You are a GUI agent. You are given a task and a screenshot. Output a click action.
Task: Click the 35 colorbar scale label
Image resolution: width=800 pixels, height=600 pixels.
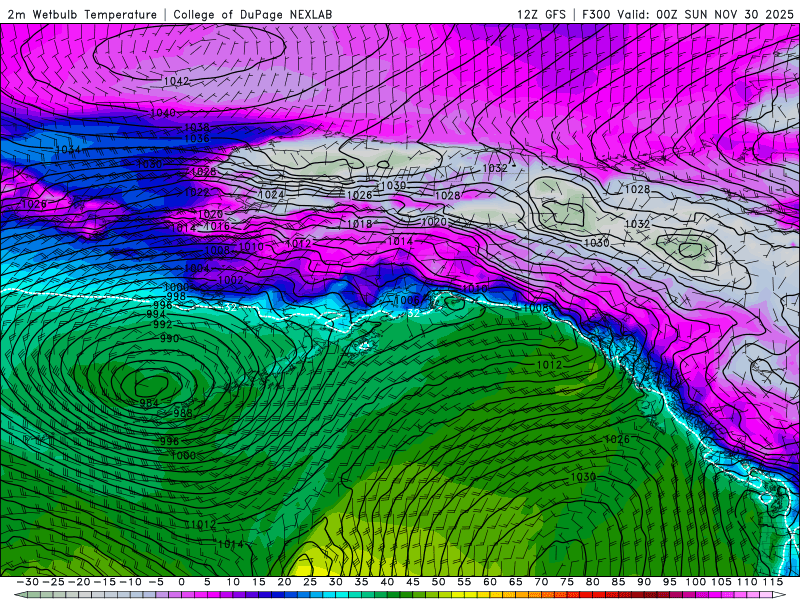pos(361,582)
